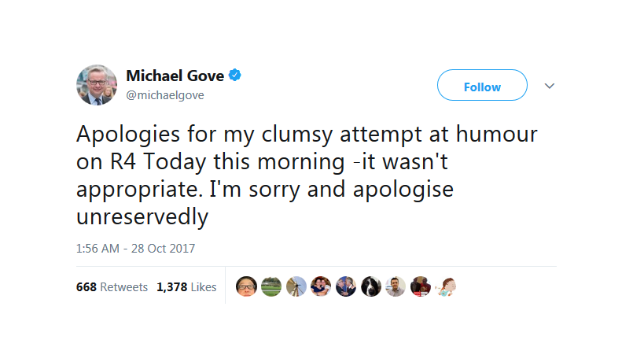Open the liker avatar of two men in suits
The height and width of the screenshot is (362, 644).
[x=346, y=286]
